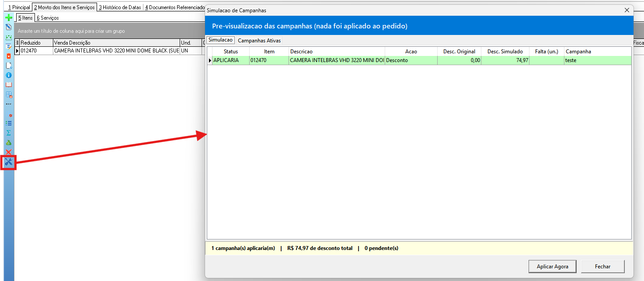Click the green bracket frame icon
The width and height of the screenshot is (644, 281).
click(8, 37)
